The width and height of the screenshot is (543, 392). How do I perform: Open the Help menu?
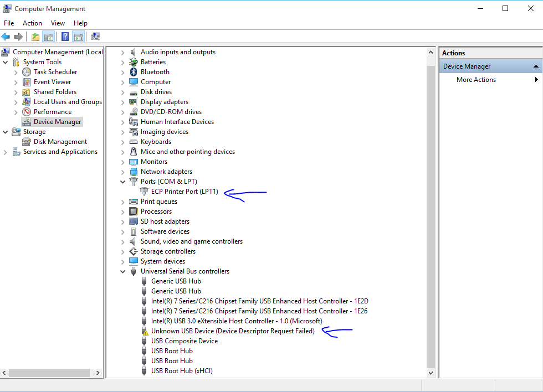click(80, 23)
